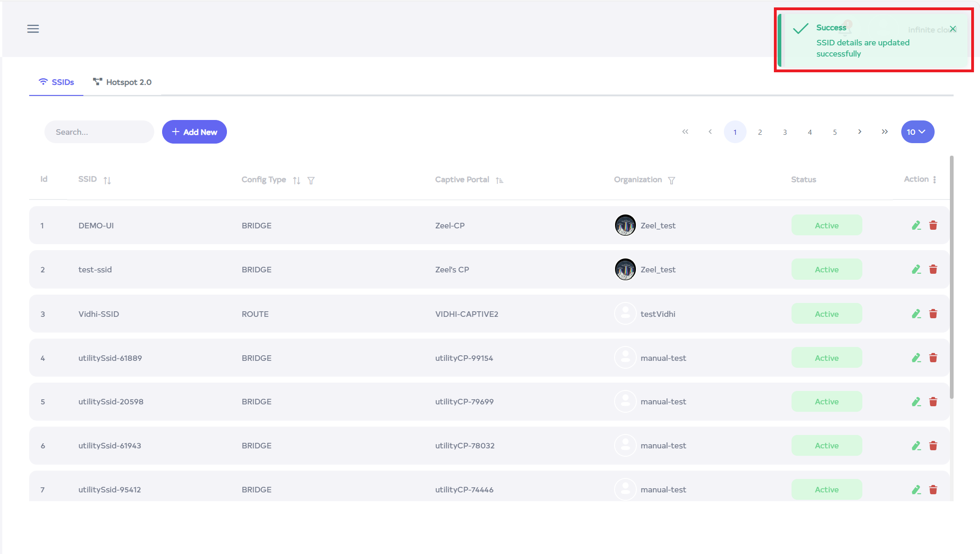Select the SSIDs tab
Image resolution: width=980 pixels, height=554 pixels.
coord(56,82)
